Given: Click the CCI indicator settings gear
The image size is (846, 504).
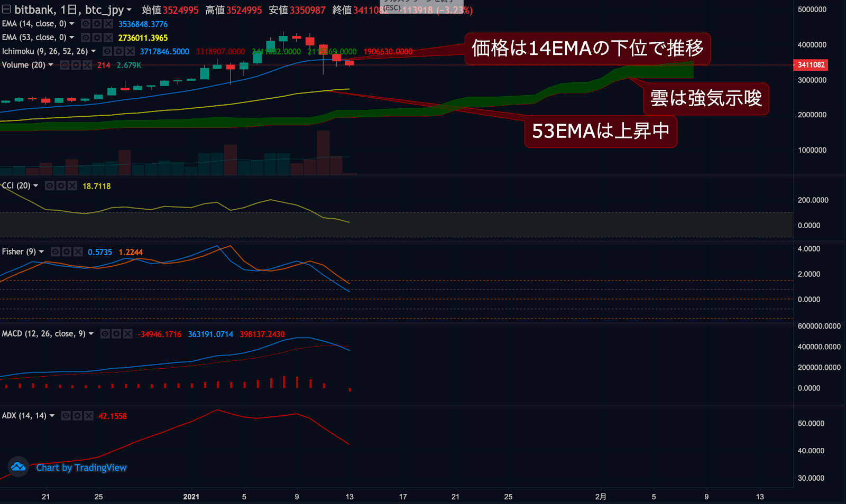Looking at the screenshot, I should (61, 186).
